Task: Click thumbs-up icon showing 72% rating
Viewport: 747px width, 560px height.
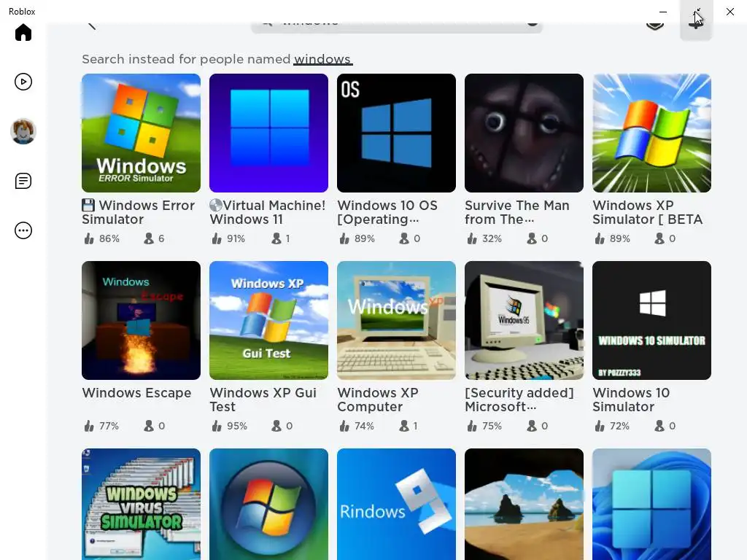Action: click(x=600, y=426)
